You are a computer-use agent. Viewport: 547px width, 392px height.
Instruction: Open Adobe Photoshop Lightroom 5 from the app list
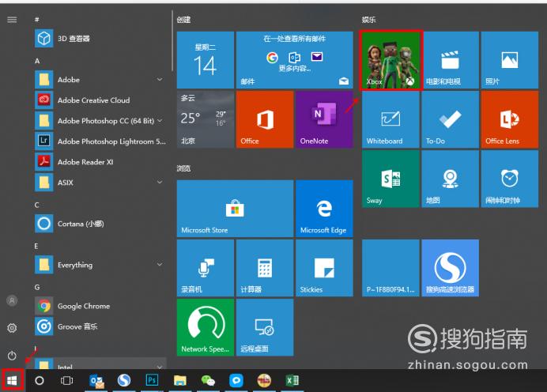click(x=100, y=141)
